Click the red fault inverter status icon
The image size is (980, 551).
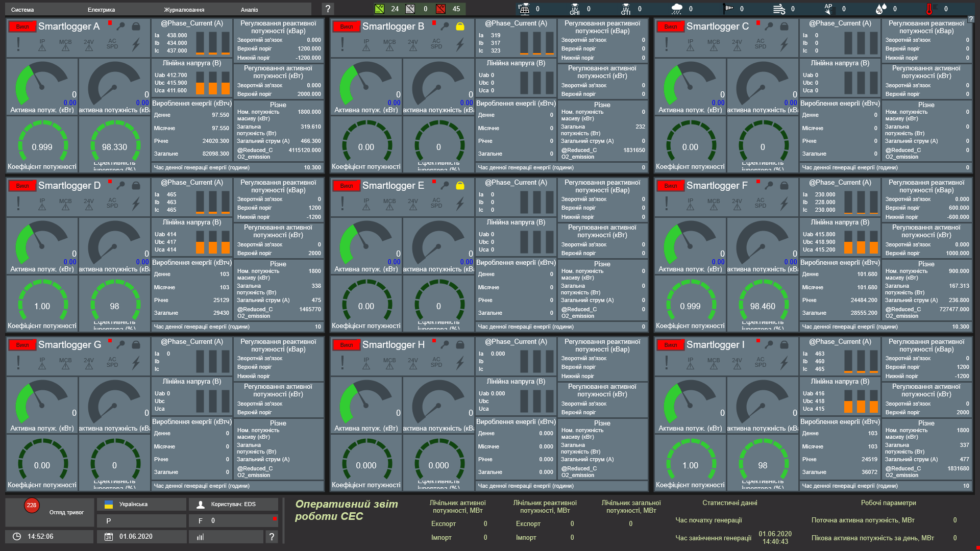(x=440, y=9)
